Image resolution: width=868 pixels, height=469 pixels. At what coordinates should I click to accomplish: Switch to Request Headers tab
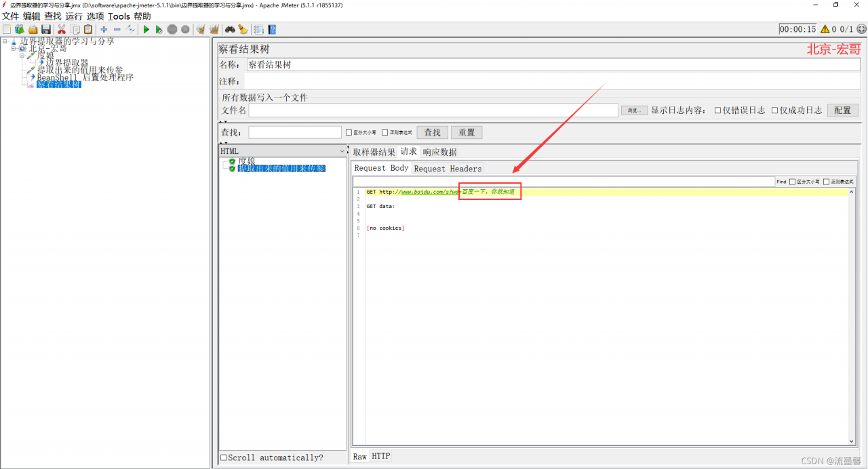[x=448, y=169]
